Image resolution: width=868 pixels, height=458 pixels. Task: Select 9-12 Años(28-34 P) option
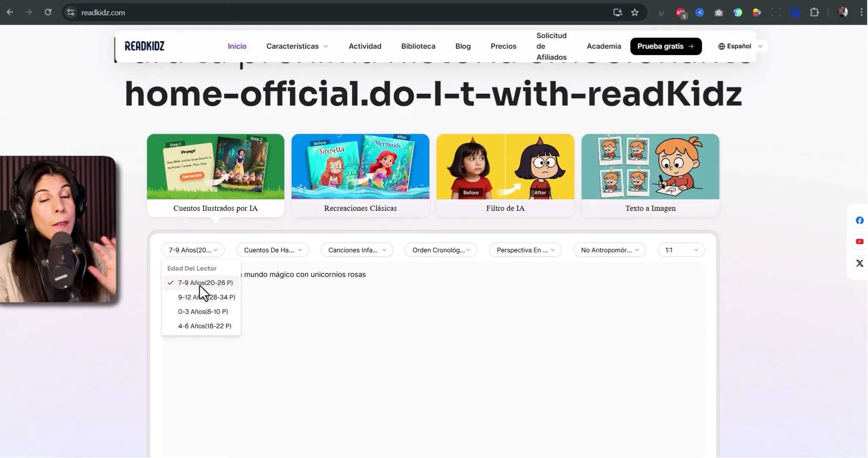coord(206,297)
